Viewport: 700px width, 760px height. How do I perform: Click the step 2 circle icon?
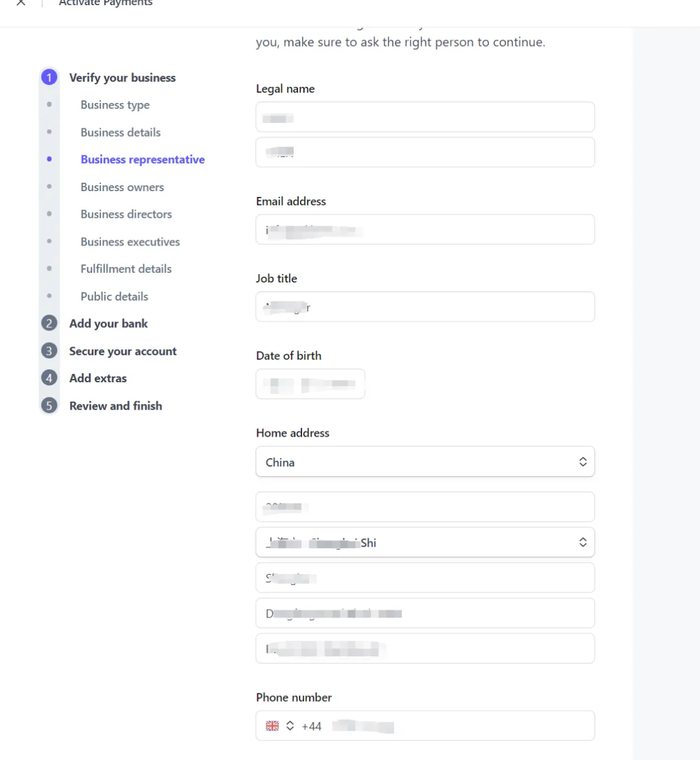point(49,323)
